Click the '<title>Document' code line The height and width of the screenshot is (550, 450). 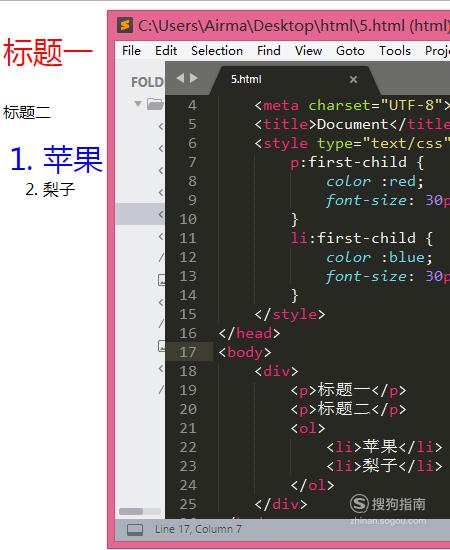(352, 124)
